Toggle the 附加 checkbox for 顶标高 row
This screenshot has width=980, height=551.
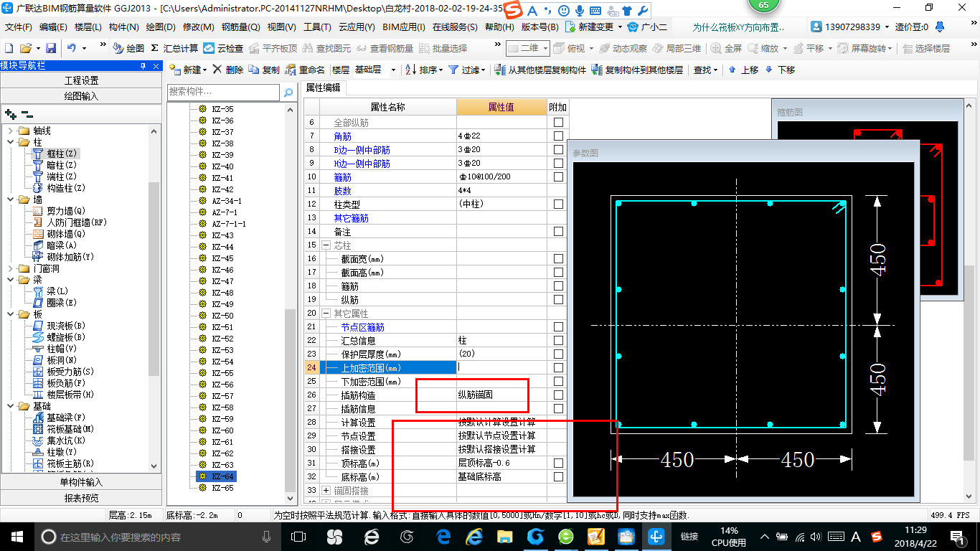pyautogui.click(x=558, y=463)
